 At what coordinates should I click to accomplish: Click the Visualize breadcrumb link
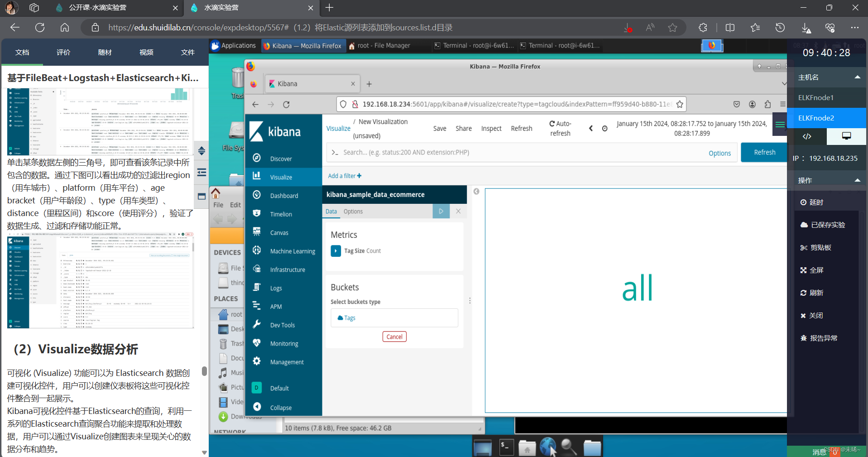tap(338, 129)
